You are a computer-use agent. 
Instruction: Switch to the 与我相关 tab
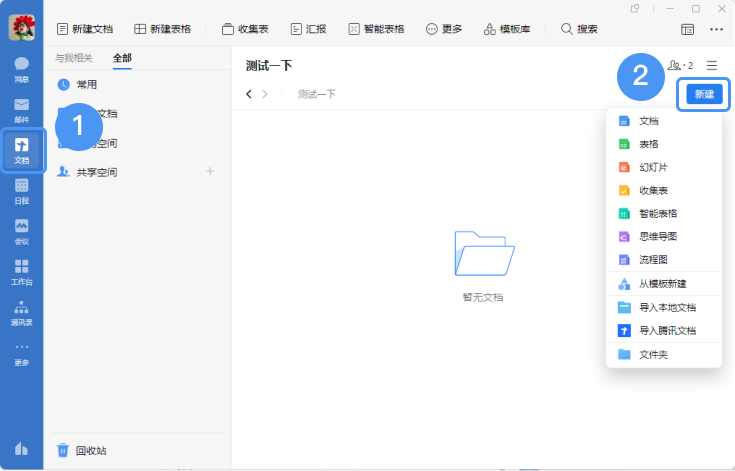click(74, 58)
